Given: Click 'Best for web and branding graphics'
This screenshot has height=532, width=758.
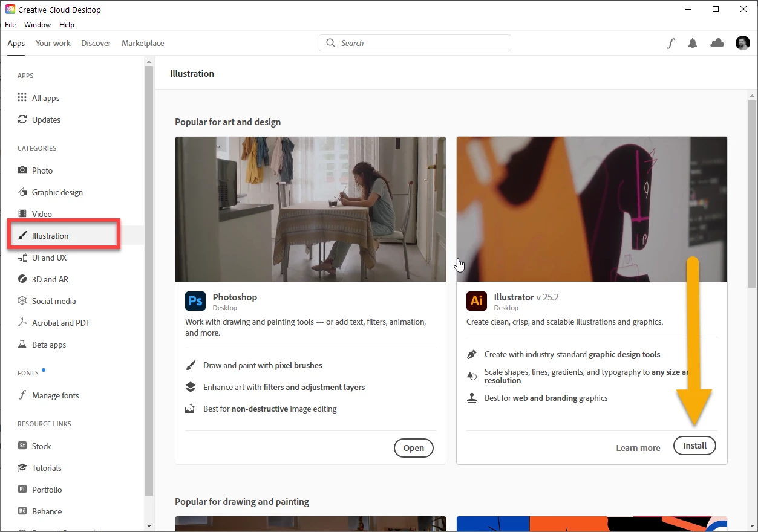Looking at the screenshot, I should (x=546, y=398).
